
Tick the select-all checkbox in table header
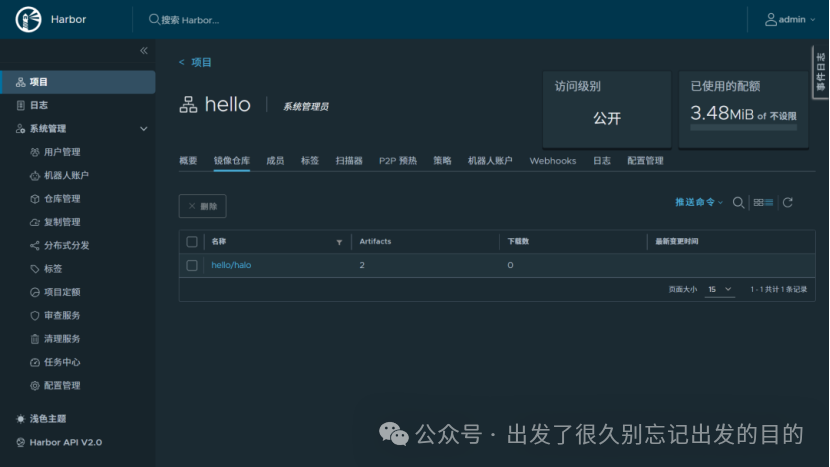(x=192, y=242)
